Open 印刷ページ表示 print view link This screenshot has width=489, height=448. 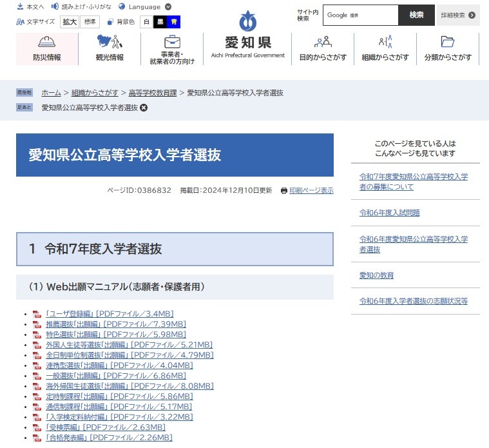(x=311, y=190)
